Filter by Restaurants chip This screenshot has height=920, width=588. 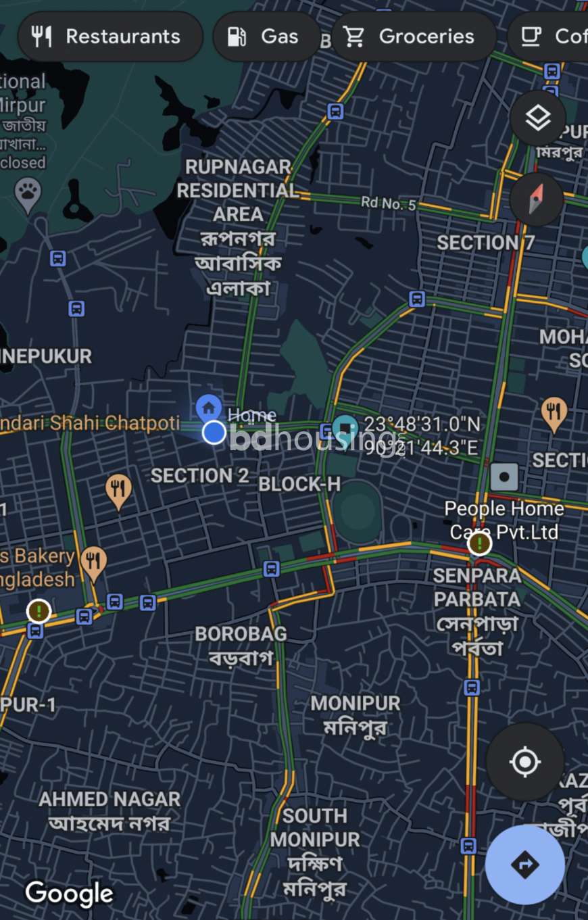[110, 37]
